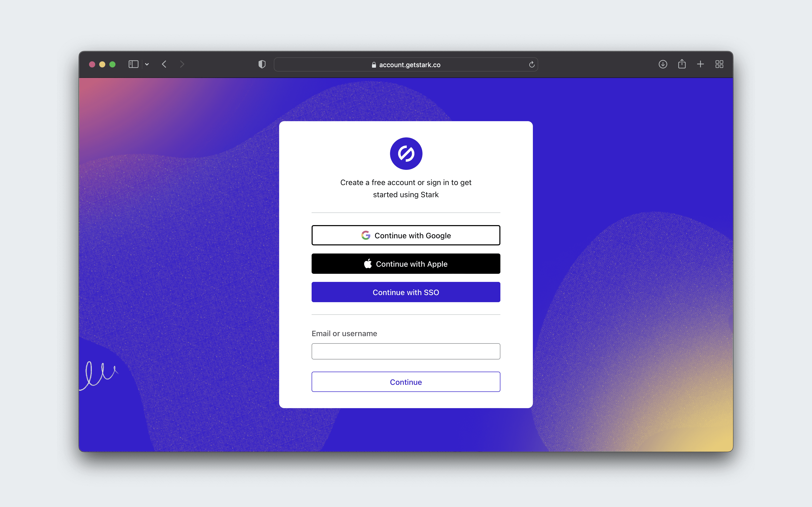The height and width of the screenshot is (507, 812).
Task: Click the Stark logo icon
Action: pos(406,153)
